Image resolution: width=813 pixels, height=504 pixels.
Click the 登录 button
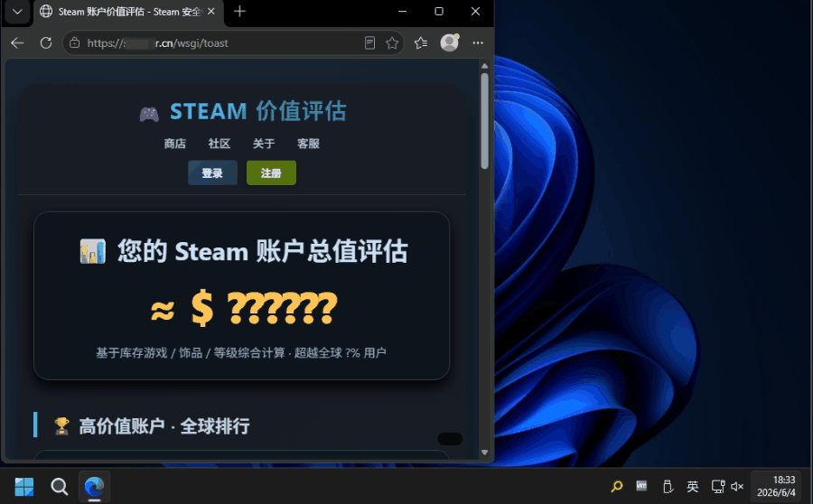pos(212,173)
